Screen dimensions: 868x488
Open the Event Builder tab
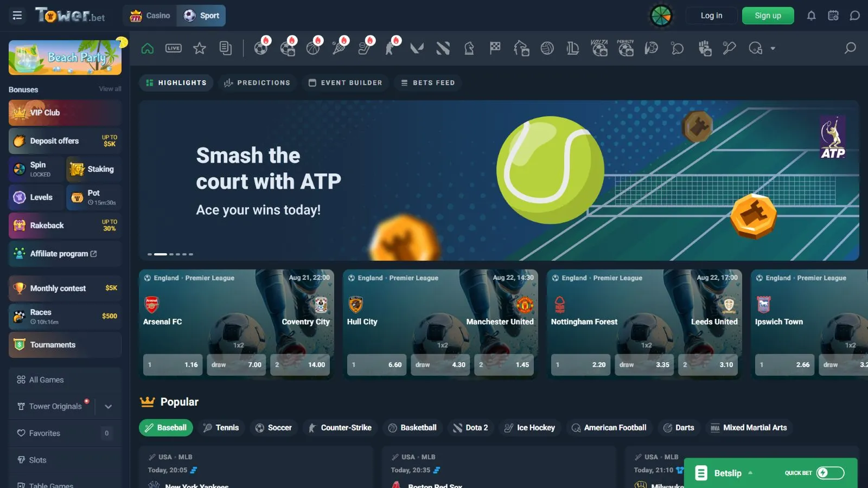(x=346, y=83)
